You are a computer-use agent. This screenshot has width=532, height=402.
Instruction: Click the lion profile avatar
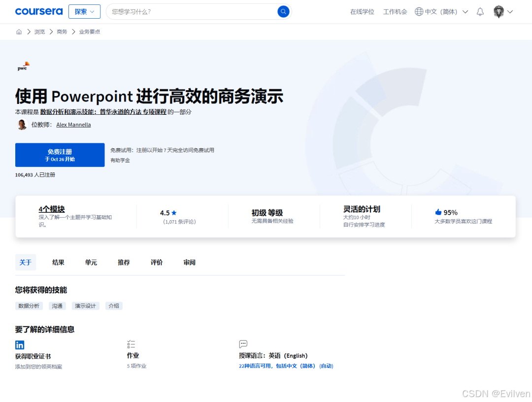(499, 12)
